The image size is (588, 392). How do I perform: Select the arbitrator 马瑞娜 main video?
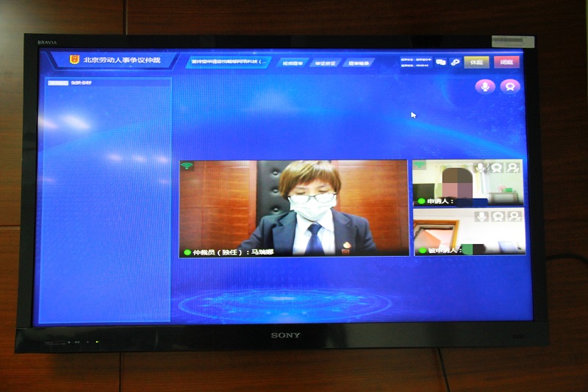tap(293, 207)
